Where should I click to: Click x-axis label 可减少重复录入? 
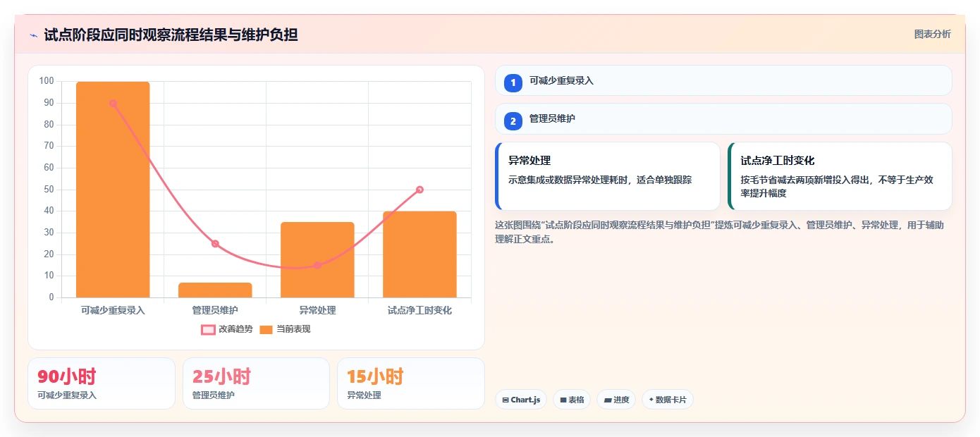113,310
